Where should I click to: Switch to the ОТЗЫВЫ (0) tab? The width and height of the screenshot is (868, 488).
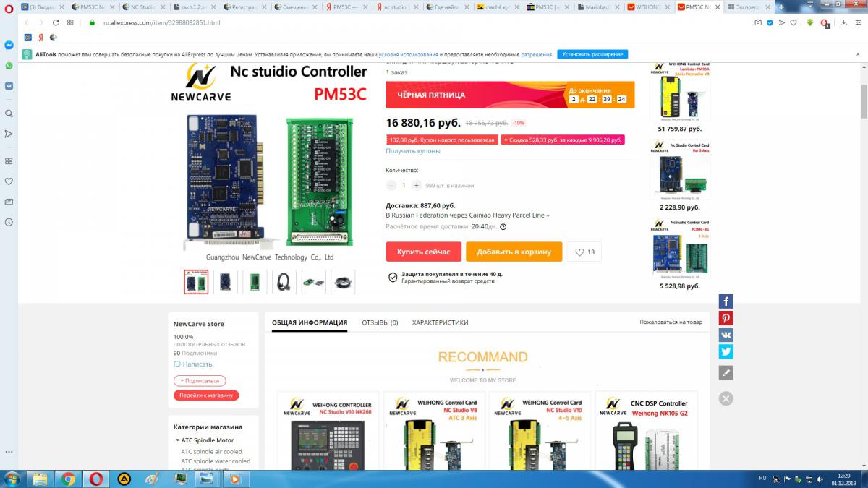click(x=380, y=322)
